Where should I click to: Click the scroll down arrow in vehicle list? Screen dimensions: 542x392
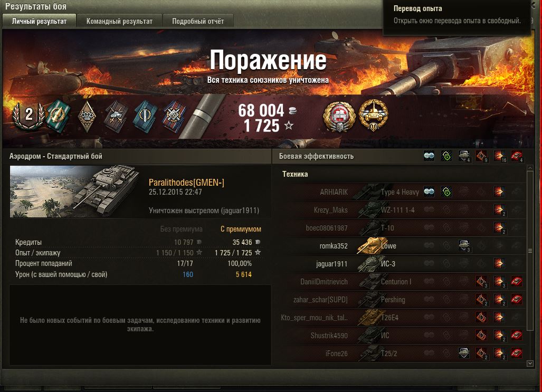(530, 364)
